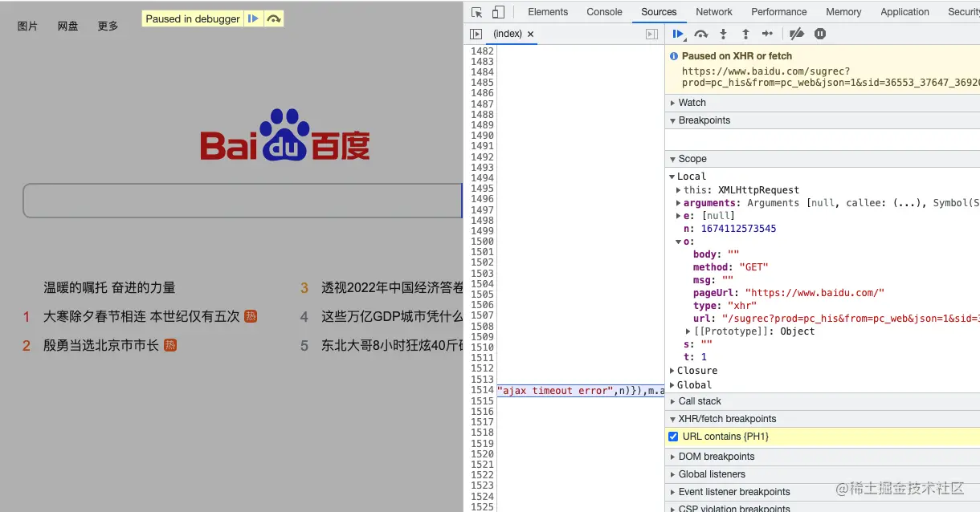Uncheck the URL contains {PH1} breakpoint
The height and width of the screenshot is (512, 980).
673,437
